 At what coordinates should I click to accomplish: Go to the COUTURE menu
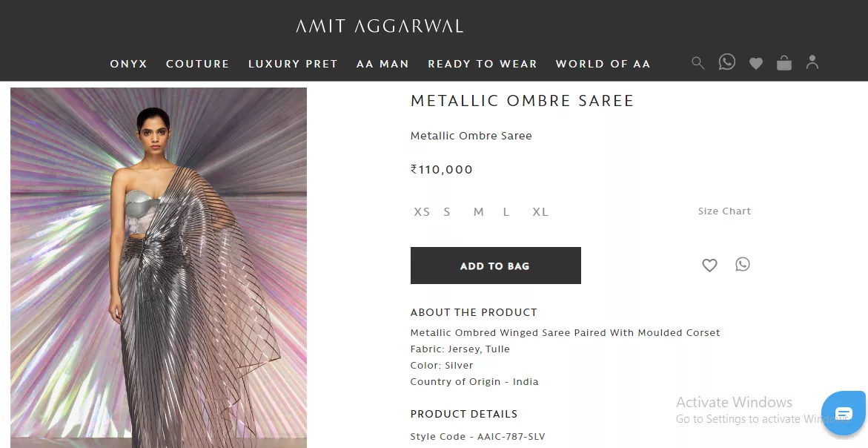tap(198, 64)
